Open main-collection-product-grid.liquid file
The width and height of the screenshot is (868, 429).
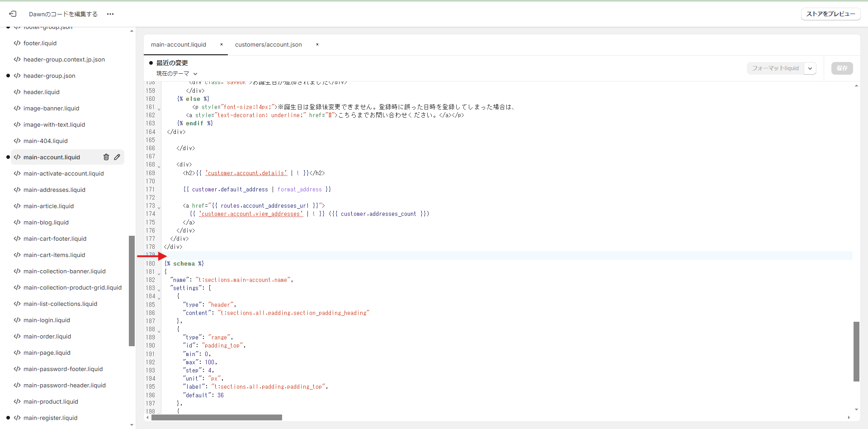[72, 287]
